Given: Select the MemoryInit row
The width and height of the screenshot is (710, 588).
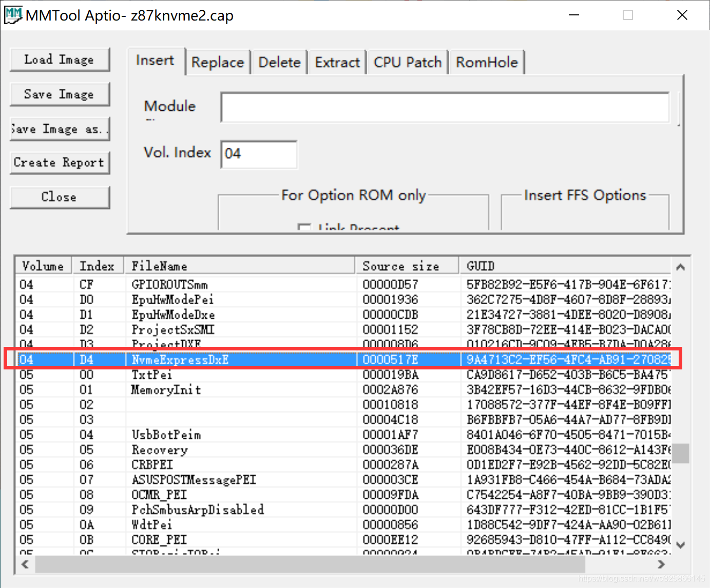Looking at the screenshot, I should point(343,389).
